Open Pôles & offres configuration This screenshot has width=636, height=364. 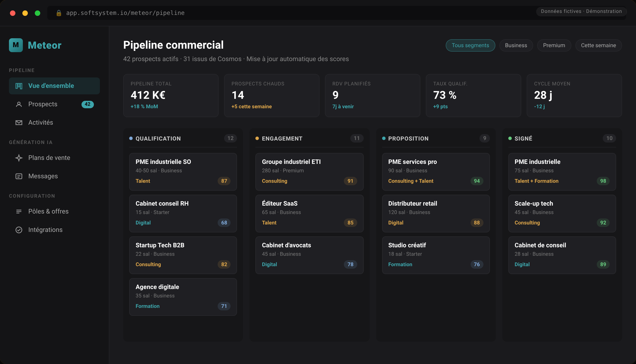54,212
